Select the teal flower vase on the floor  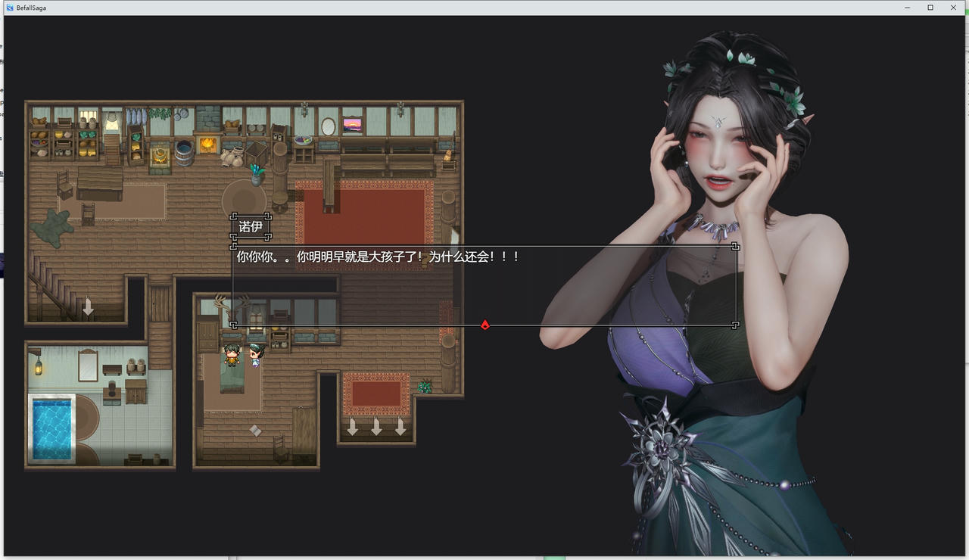(256, 176)
